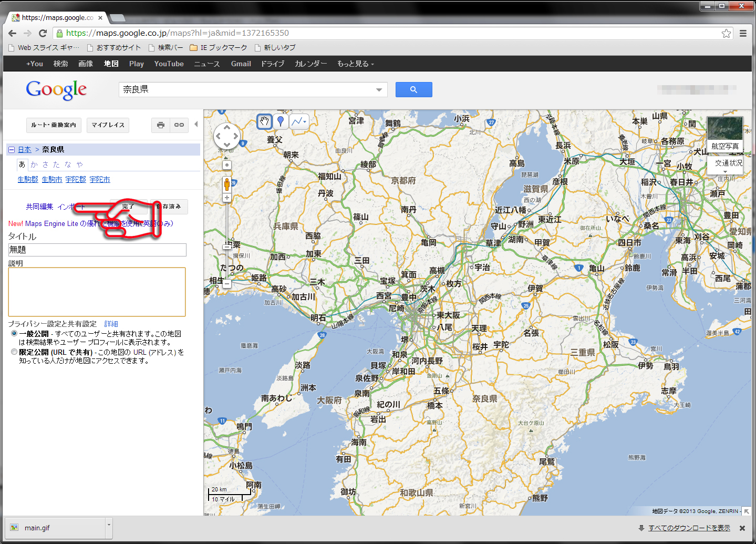
Task: Pan the map left with the left arrow
Action: click(x=219, y=137)
